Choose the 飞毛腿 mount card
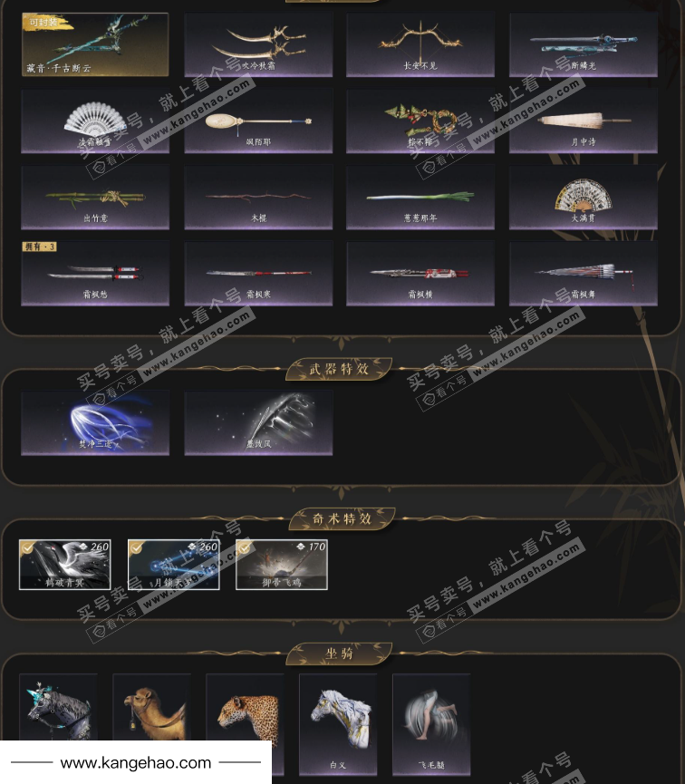Viewport: 685px width, 784px height. [431, 724]
